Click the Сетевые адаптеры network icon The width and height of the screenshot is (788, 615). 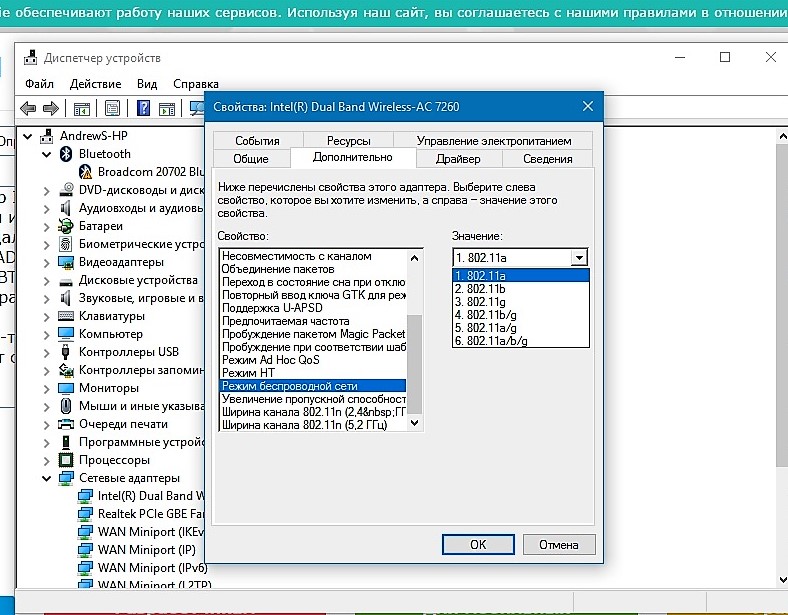pyautogui.click(x=66, y=478)
